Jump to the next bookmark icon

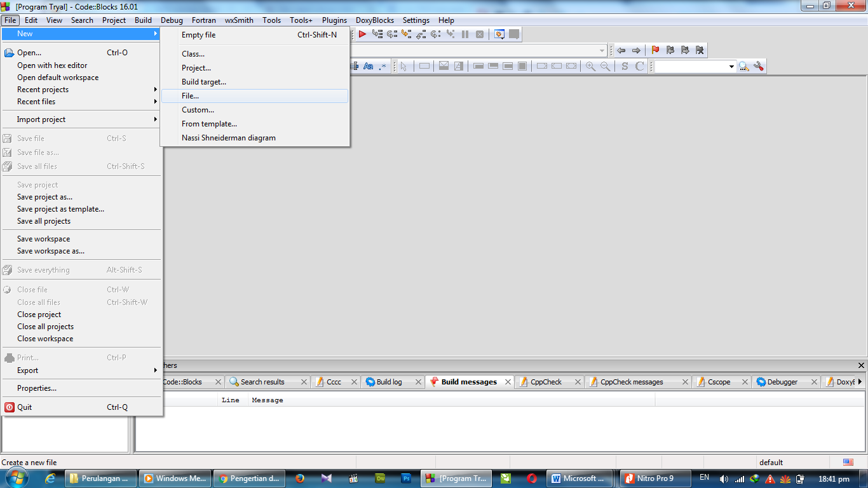click(x=686, y=51)
